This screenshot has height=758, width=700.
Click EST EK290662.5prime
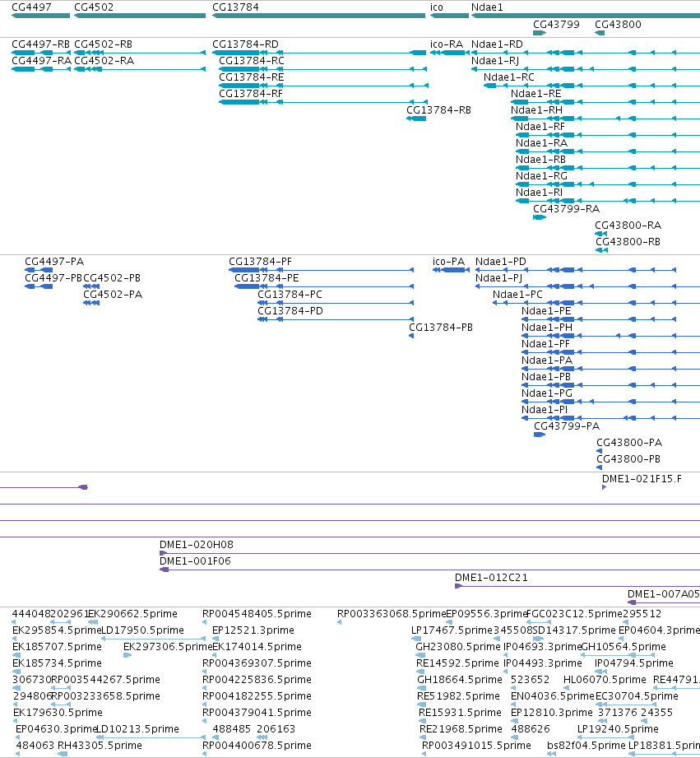[x=133, y=614]
